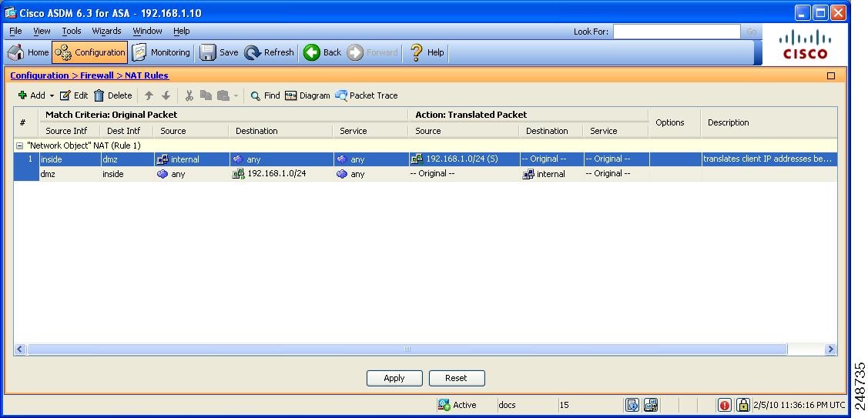
Task: Click the Add NAT rule button
Action: pos(32,95)
